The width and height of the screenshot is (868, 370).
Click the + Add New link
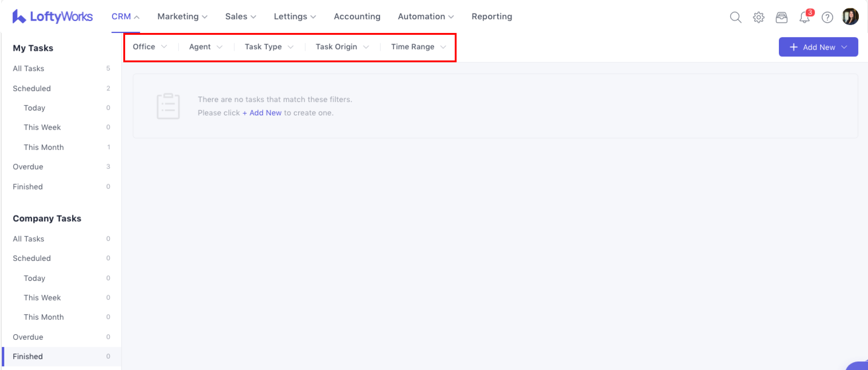pyautogui.click(x=262, y=113)
